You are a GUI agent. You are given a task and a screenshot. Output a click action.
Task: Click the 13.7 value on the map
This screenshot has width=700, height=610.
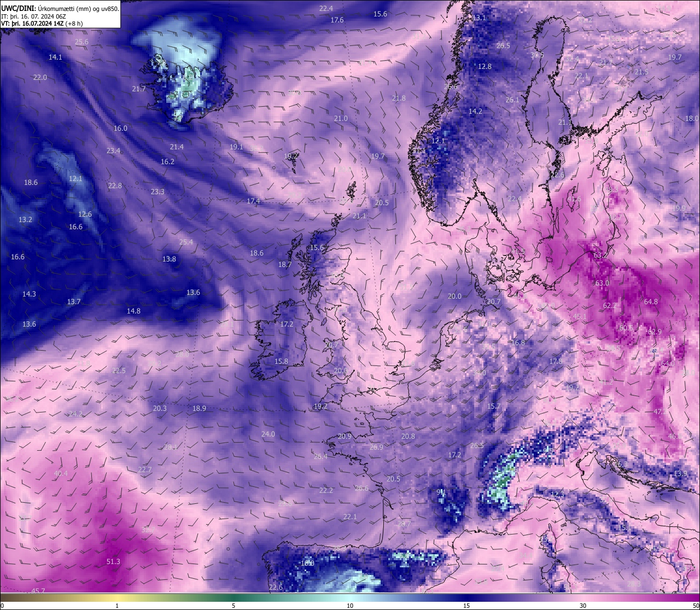[74, 301]
